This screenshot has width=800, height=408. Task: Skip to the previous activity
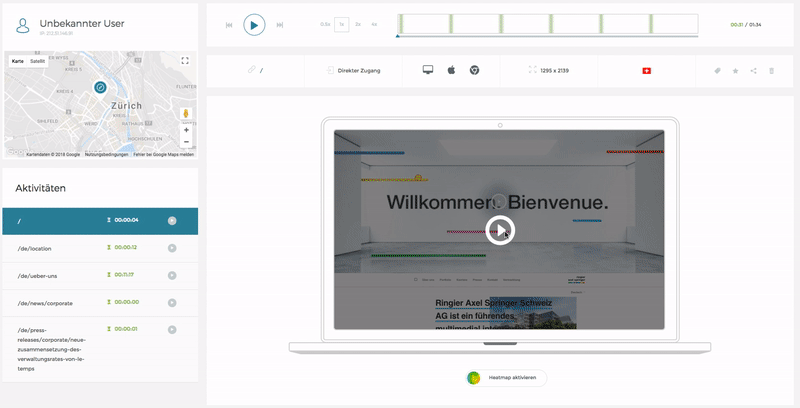click(x=229, y=24)
